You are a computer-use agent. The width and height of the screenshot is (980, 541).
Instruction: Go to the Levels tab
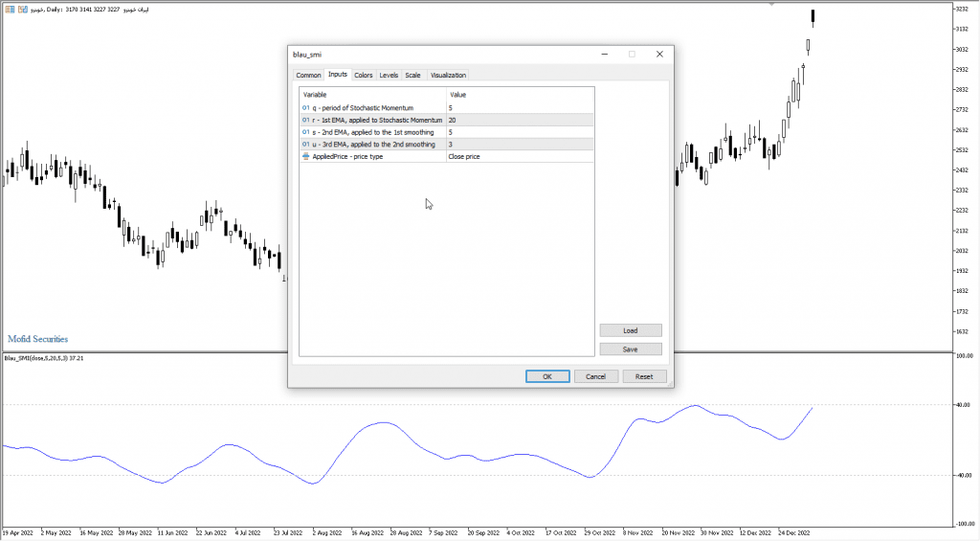coord(389,75)
